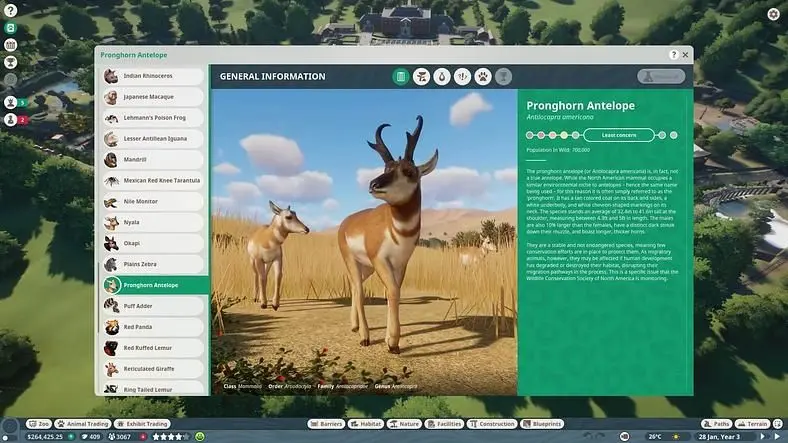Select Reticulated Giraffe in the list

point(153,369)
